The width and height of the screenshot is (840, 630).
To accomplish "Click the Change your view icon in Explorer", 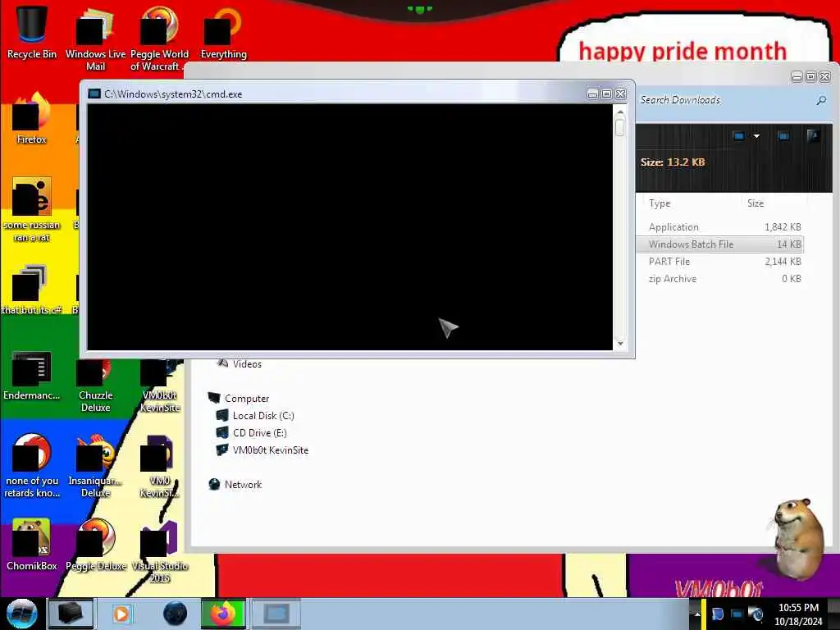I will point(739,136).
